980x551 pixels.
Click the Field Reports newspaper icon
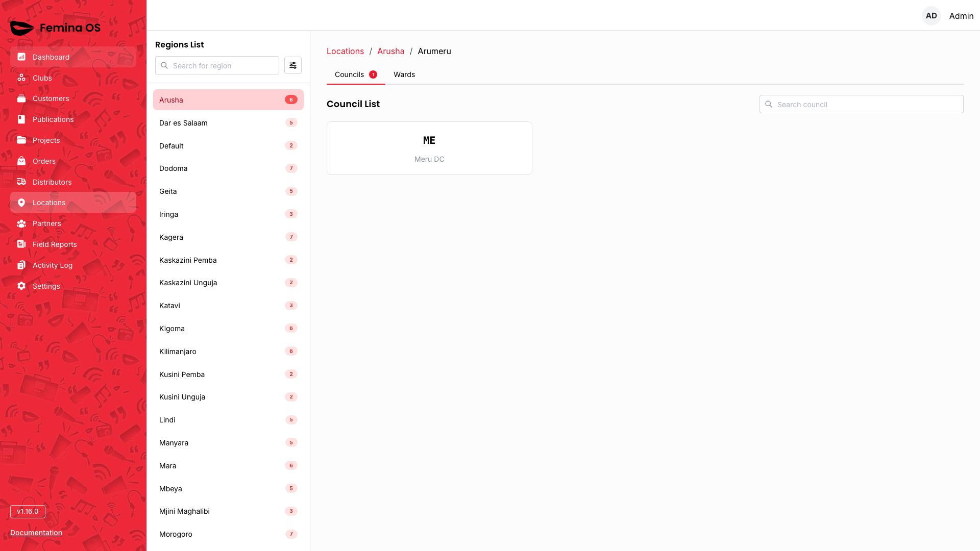[x=21, y=244]
